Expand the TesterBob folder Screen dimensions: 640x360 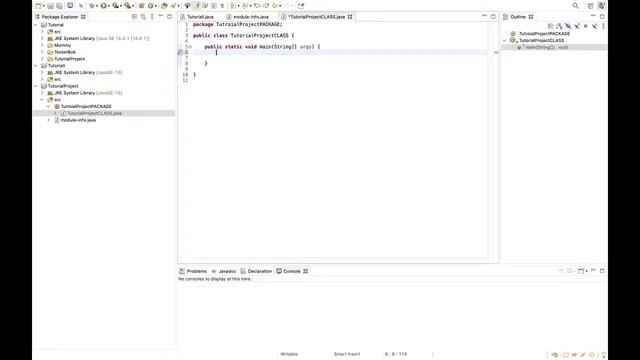[42, 52]
